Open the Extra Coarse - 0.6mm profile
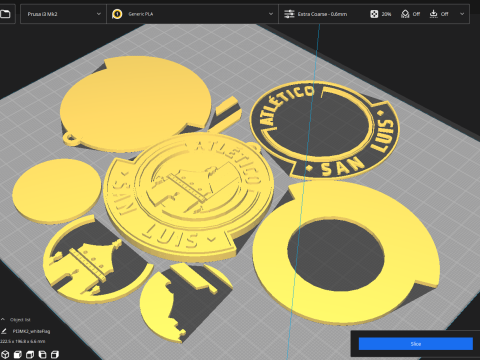Viewport: 480px width, 360px height. coord(322,14)
